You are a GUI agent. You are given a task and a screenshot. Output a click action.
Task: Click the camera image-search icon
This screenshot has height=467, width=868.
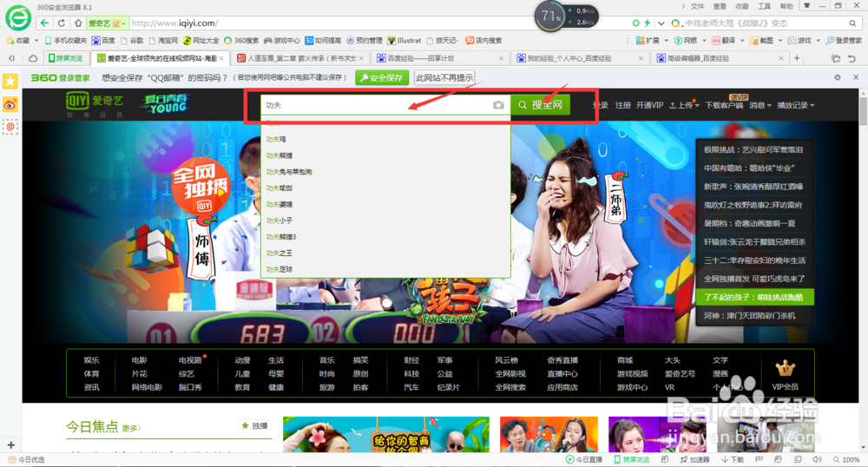click(499, 104)
